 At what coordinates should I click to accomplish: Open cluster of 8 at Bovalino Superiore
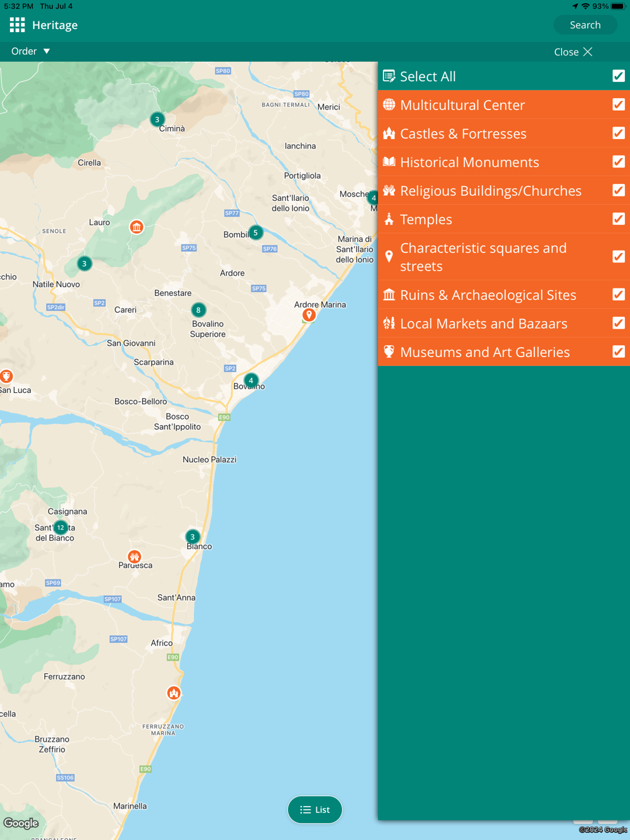198,310
